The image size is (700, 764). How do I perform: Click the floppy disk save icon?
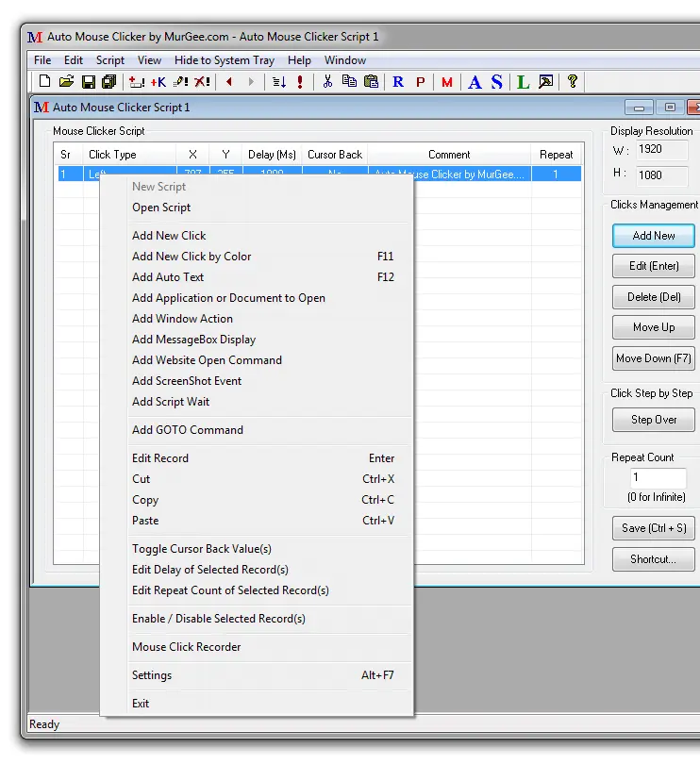click(89, 82)
